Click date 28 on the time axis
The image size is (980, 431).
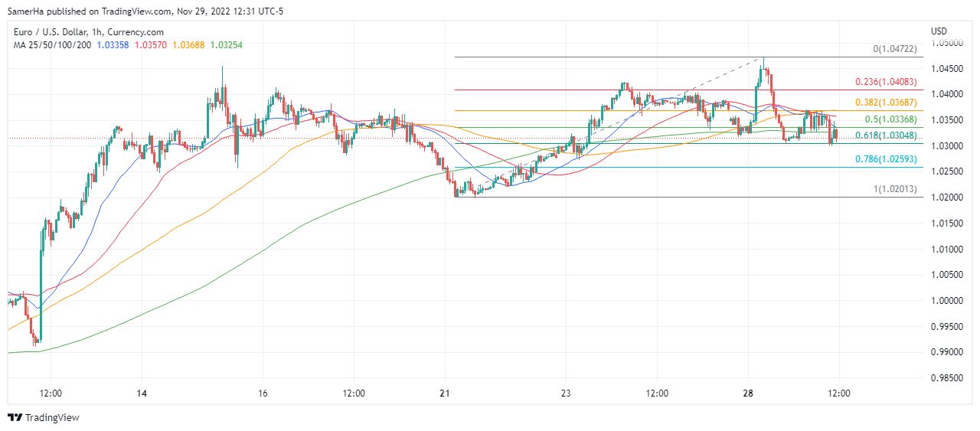(748, 393)
